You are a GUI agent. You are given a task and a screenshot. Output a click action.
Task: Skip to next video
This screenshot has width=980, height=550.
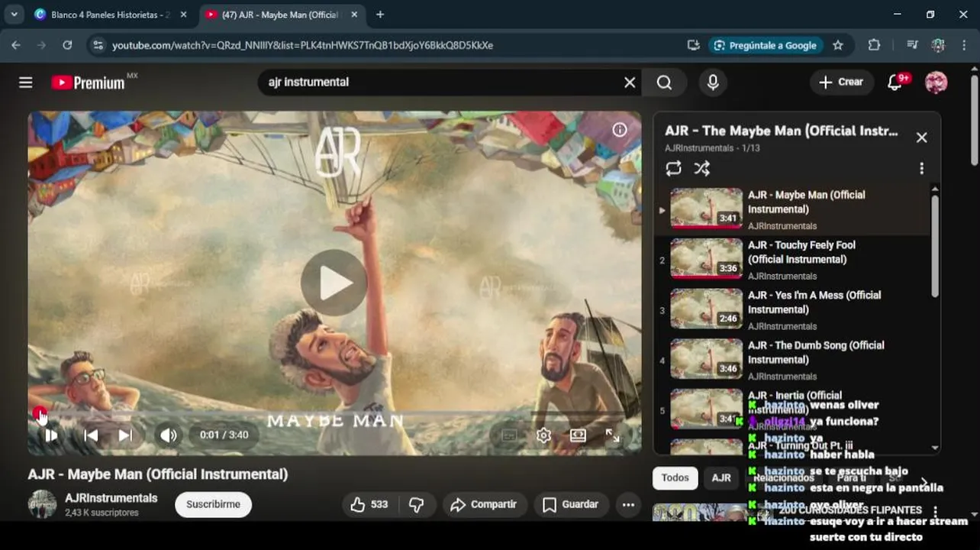coord(126,435)
